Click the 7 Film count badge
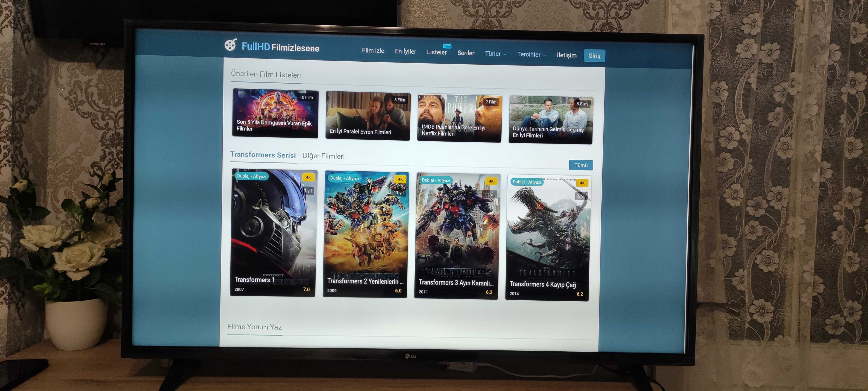 (491, 102)
